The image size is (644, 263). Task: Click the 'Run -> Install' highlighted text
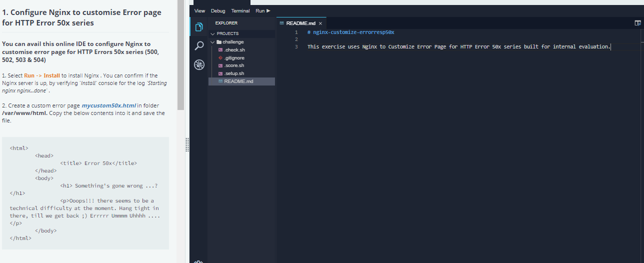[x=42, y=75]
